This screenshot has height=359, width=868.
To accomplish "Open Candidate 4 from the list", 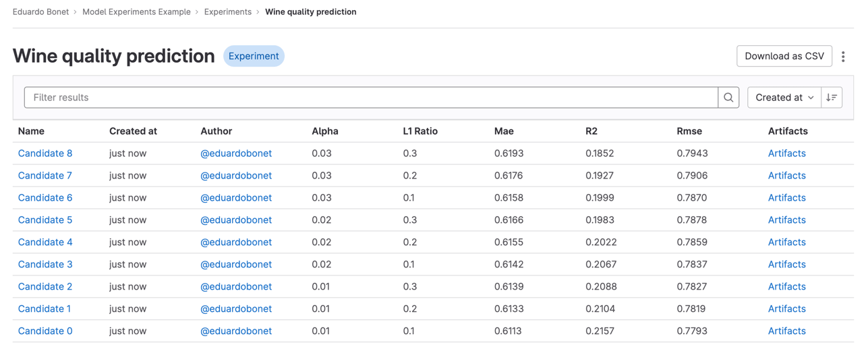I will click(45, 242).
